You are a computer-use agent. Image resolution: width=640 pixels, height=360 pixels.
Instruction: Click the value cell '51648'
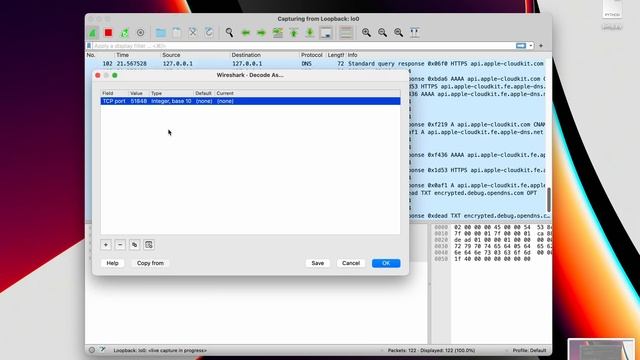click(139, 101)
